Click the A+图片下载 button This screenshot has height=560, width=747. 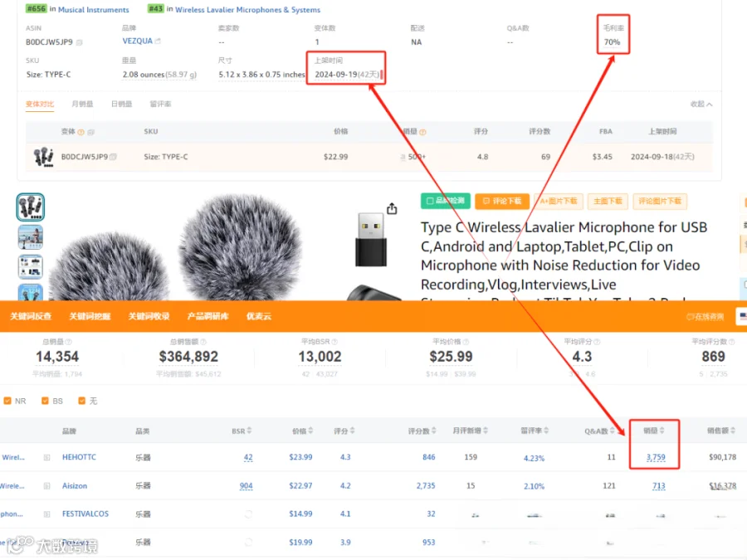coord(559,201)
